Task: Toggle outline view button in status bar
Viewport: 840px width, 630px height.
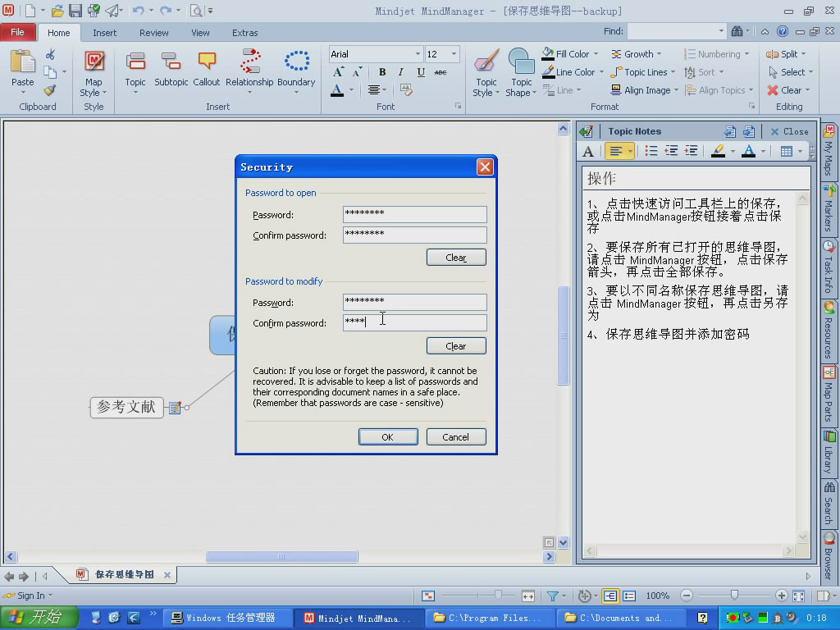Action: pyautogui.click(x=629, y=596)
